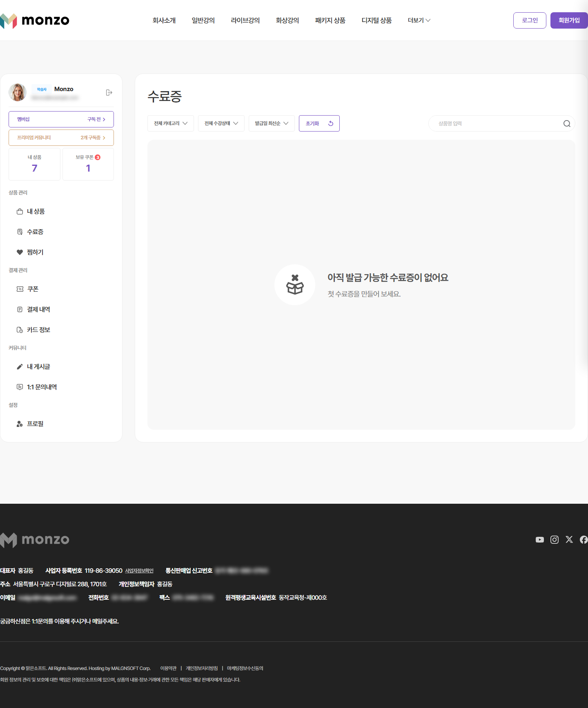Click '아직 발급 가능한 수료증이 없어요' message
Image resolution: width=588 pixels, height=708 pixels.
click(388, 278)
